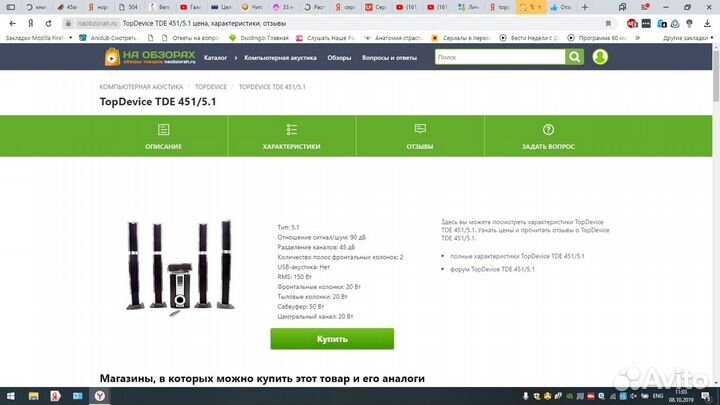This screenshot has width=720, height=405.
Task: Click the TopDevice TDE 451/5.1 page heading
Action: (158, 101)
